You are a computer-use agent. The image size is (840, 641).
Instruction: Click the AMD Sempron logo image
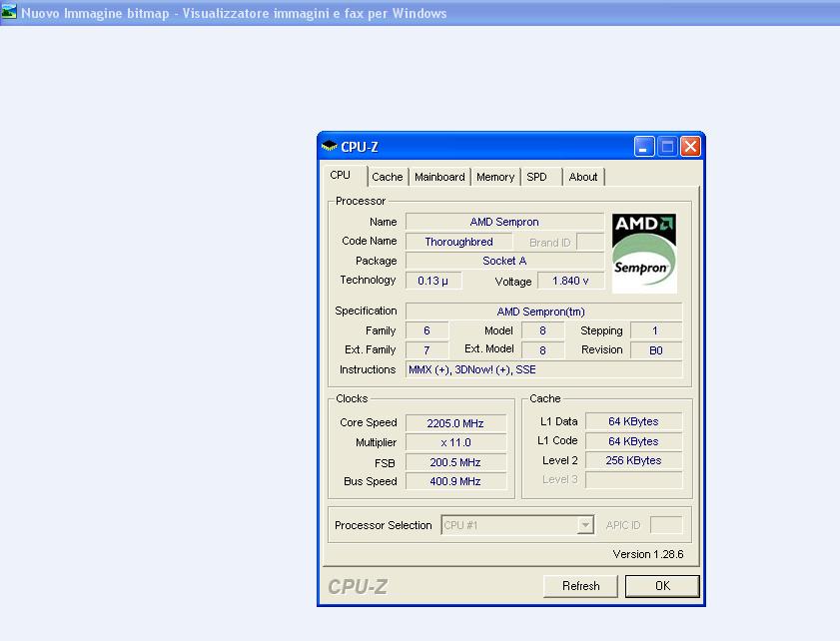tap(644, 254)
